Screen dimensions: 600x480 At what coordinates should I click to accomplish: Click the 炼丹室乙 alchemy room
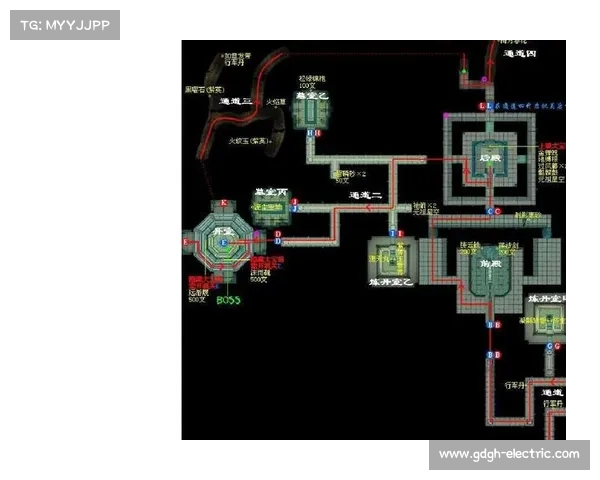[x=392, y=262]
